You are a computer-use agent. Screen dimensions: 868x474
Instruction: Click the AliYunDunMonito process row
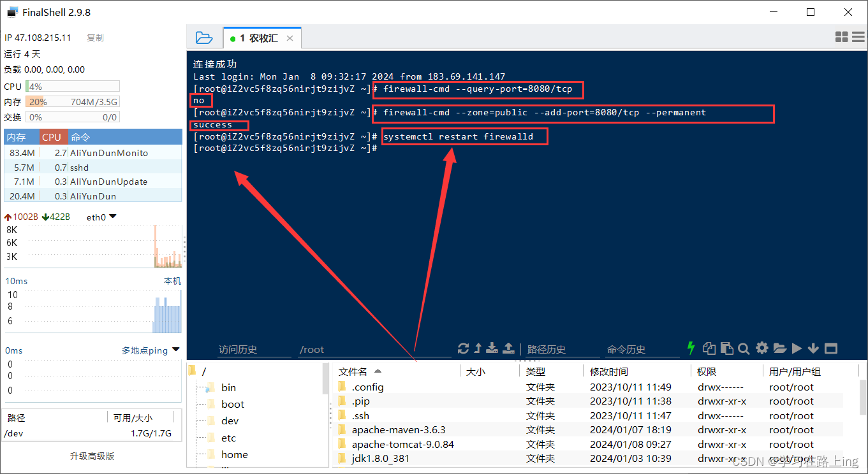pos(93,153)
